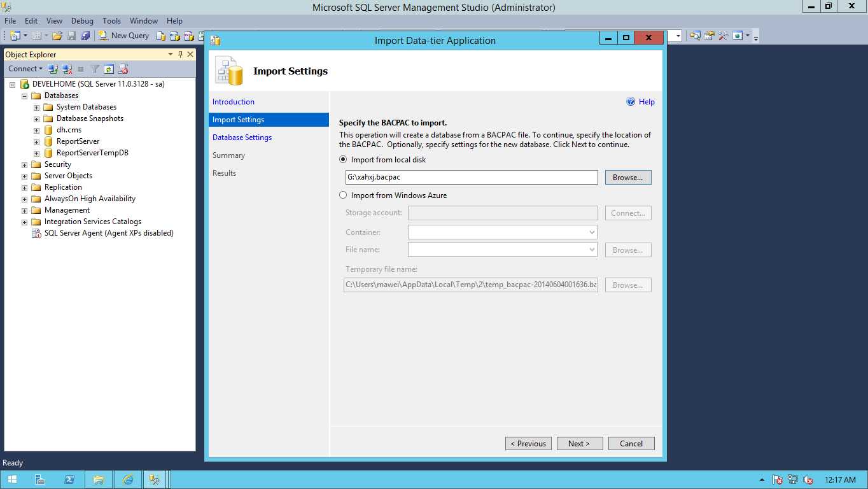Viewport: 868px width, 489px height.
Task: Expand the System Databases folder
Action: tap(36, 107)
